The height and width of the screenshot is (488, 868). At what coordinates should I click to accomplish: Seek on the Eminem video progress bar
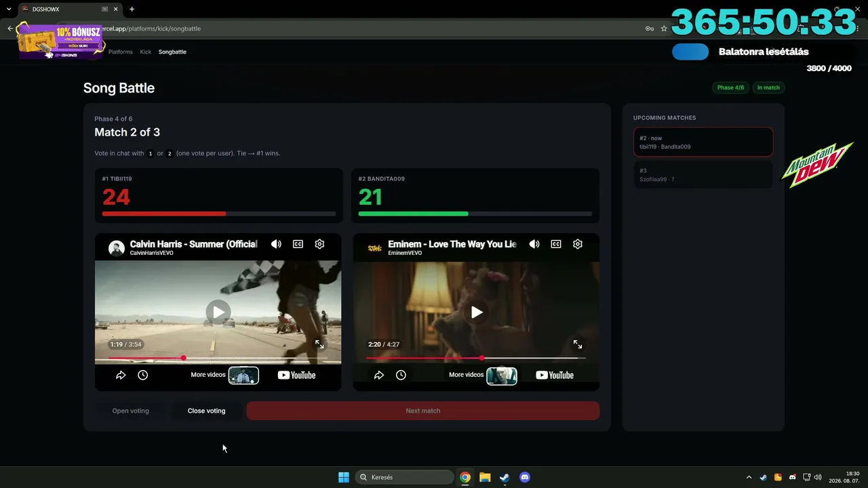[476, 358]
